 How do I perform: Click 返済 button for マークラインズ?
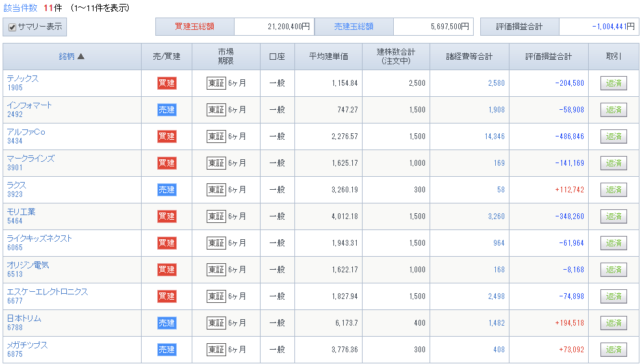[x=613, y=163]
